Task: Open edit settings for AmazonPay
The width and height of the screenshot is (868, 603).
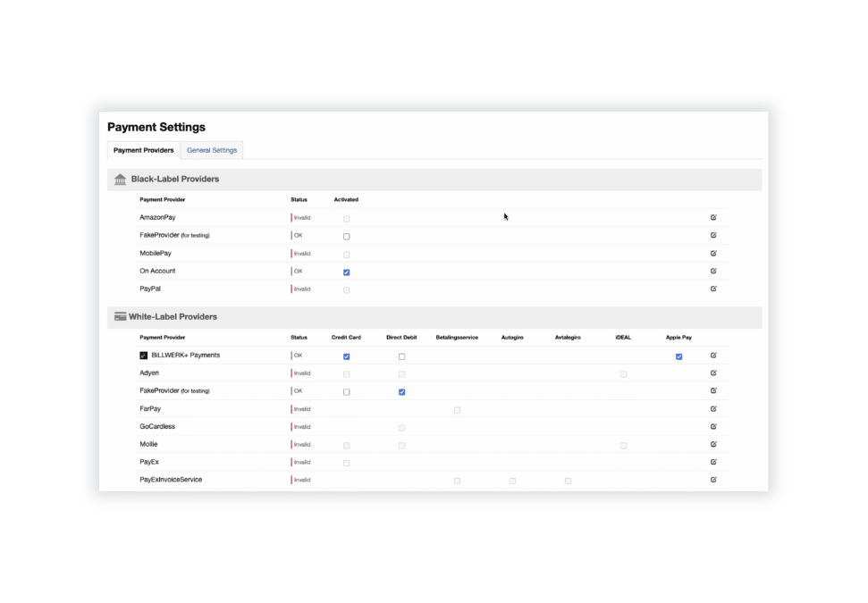Action: [x=713, y=217]
